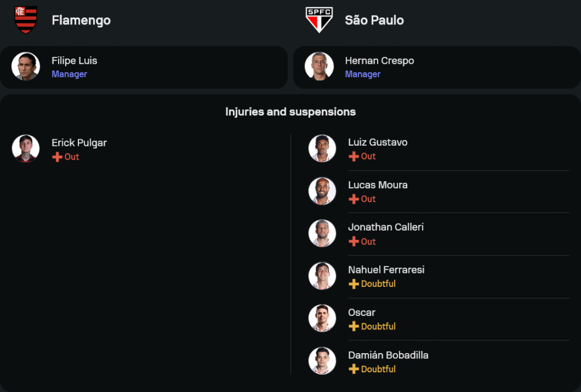Open Filipe Luis manager photo

[26, 67]
